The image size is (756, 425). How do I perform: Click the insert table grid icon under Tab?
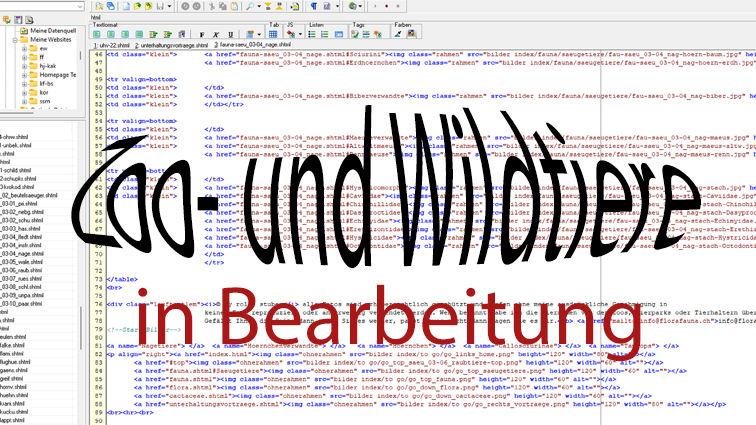[273, 34]
